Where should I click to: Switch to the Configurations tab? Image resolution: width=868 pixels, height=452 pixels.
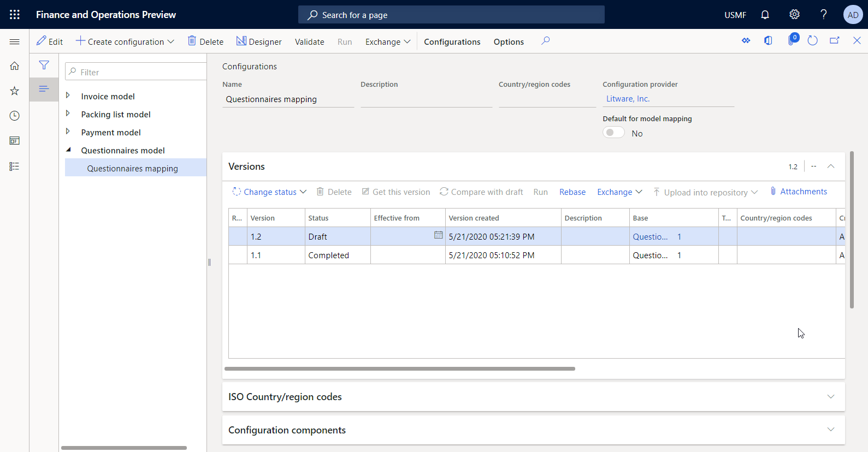452,41
